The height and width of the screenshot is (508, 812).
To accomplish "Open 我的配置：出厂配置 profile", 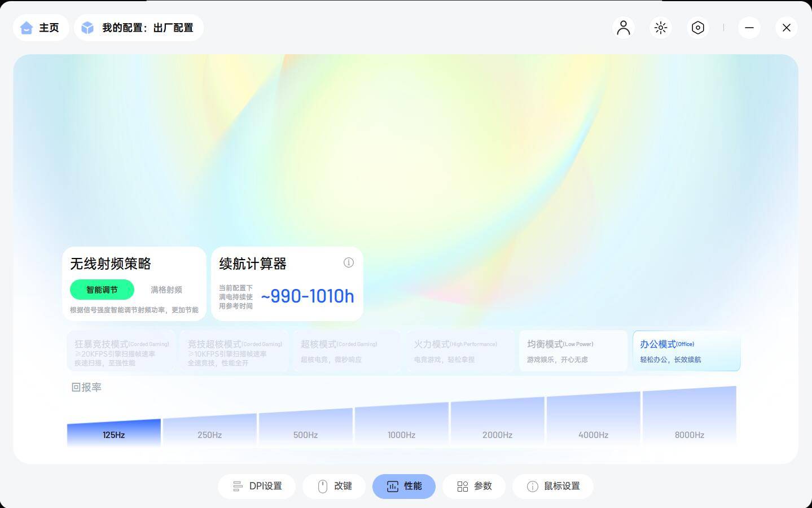I will tap(139, 27).
